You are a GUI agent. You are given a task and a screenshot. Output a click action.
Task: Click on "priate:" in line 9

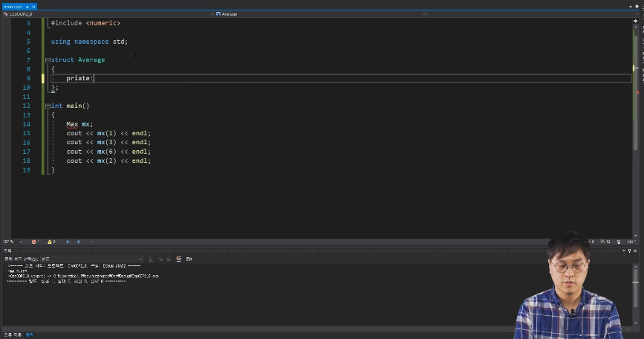[x=79, y=78]
